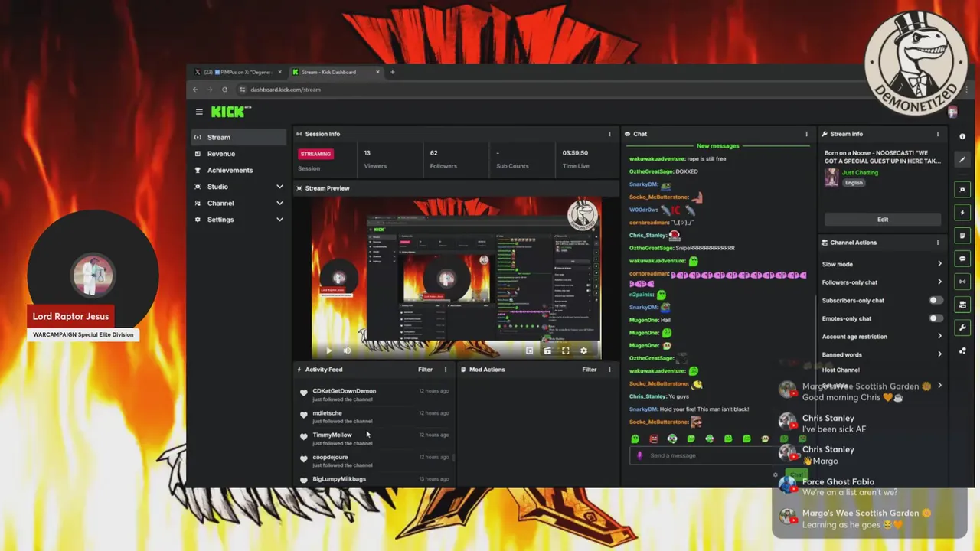Image resolution: width=980 pixels, height=551 pixels.
Task: Toggle the note mod actions icon in sidebar
Action: pyautogui.click(x=962, y=235)
